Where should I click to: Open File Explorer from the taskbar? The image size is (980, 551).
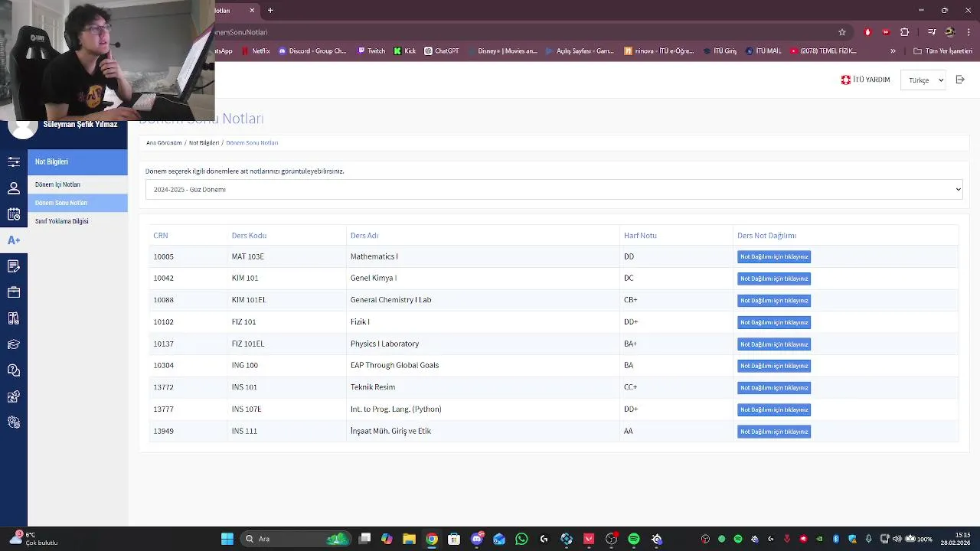[410, 539]
